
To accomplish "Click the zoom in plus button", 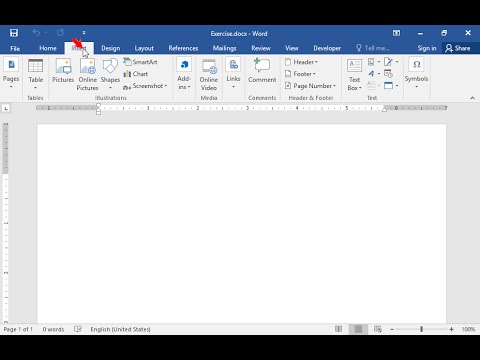I will click(451, 329).
